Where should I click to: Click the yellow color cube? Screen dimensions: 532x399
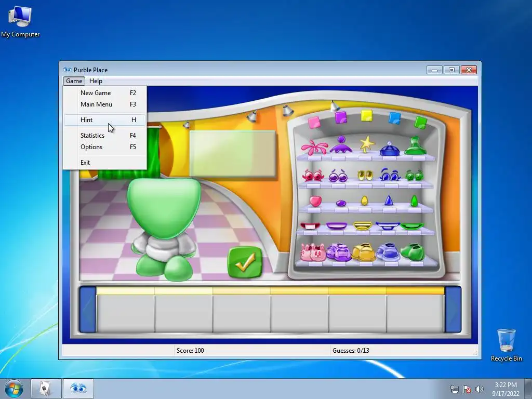[367, 115]
